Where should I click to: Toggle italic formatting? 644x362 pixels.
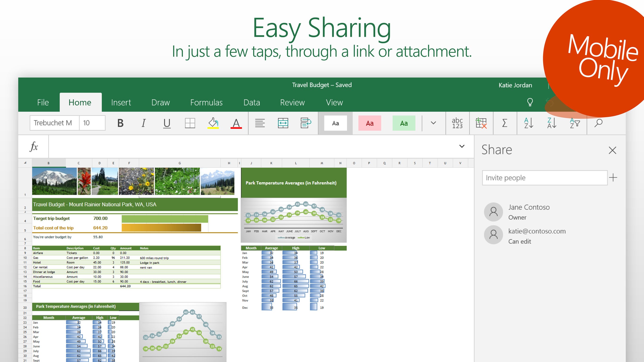(x=144, y=123)
